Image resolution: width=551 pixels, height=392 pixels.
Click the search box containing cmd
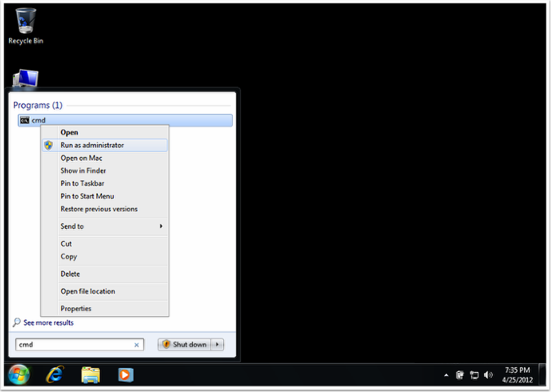[80, 344]
